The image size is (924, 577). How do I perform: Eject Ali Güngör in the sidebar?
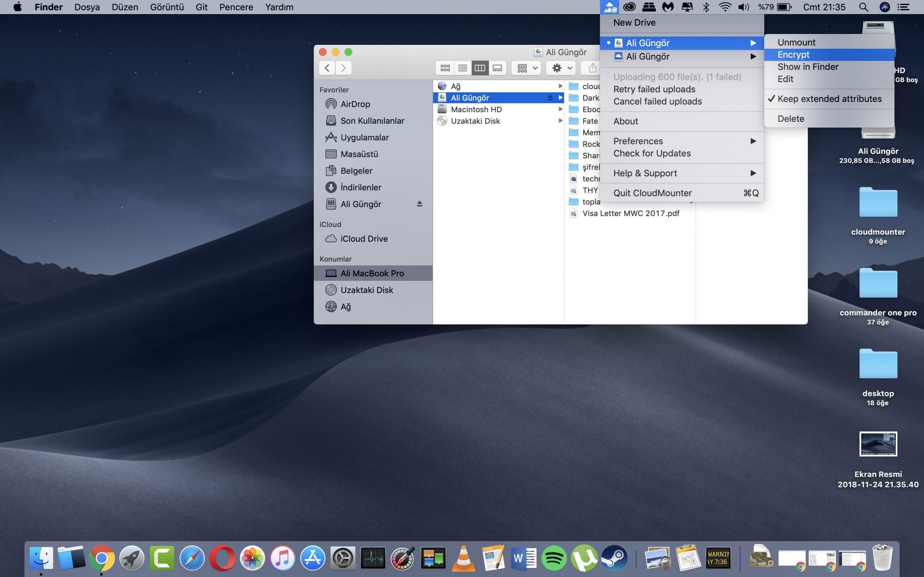click(x=419, y=204)
